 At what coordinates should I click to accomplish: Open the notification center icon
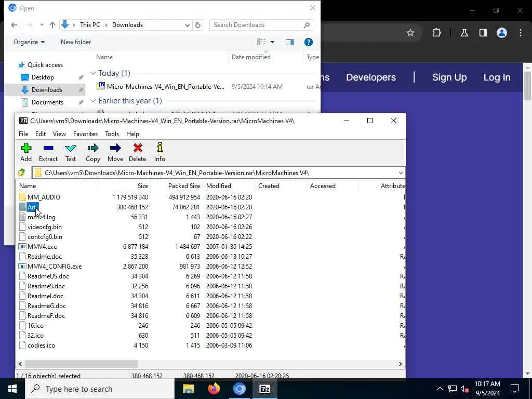(515, 389)
